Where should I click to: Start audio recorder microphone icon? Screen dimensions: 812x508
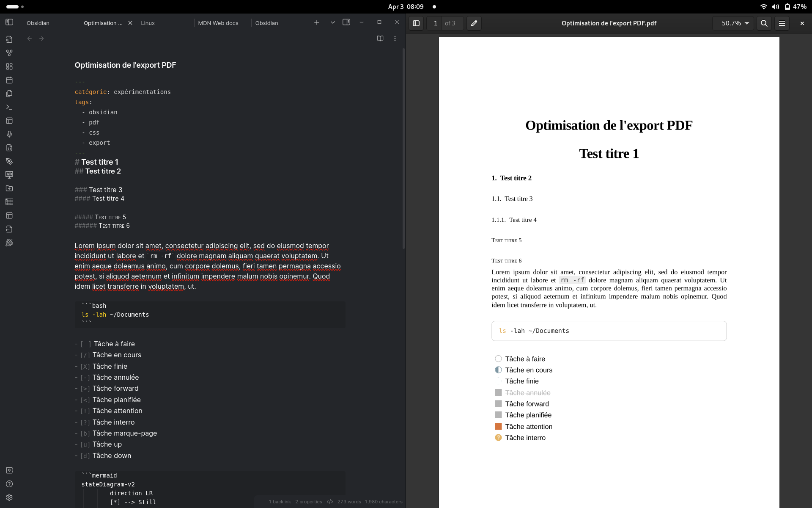(9, 134)
